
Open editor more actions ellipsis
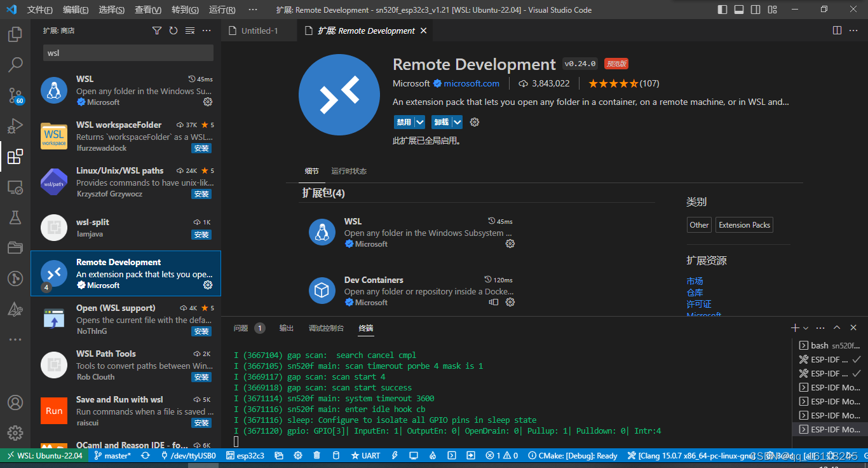tap(853, 31)
